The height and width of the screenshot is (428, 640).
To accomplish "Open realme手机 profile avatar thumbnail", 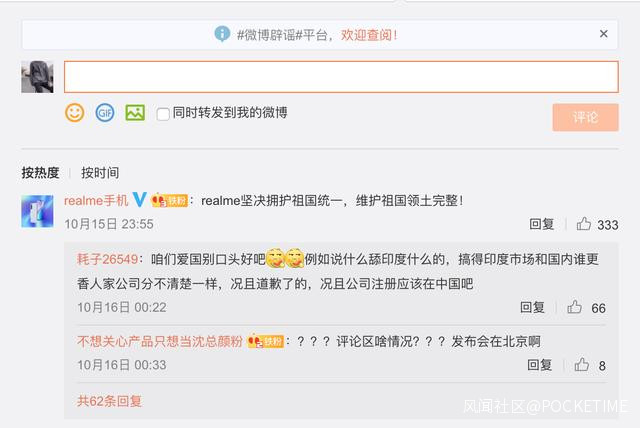I will [37, 211].
